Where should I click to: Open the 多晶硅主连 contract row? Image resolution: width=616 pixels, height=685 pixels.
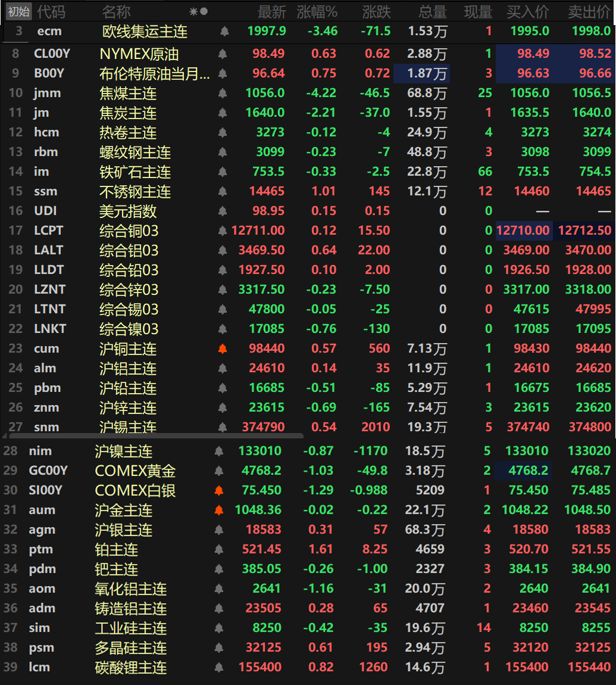click(131, 648)
